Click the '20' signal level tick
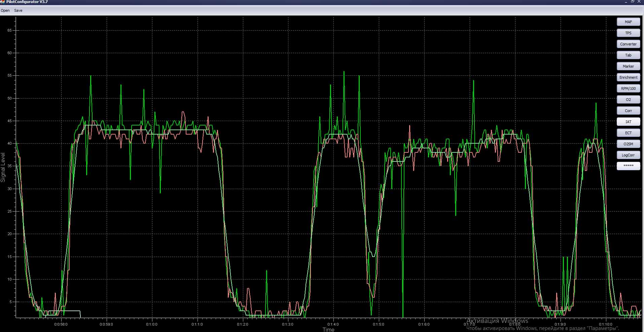 point(9,234)
